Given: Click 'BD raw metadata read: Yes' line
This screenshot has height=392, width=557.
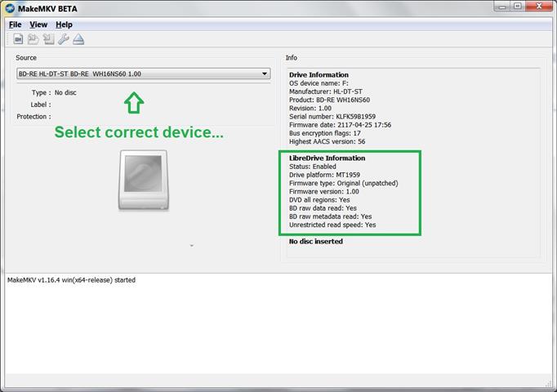Looking at the screenshot, I should [x=331, y=216].
